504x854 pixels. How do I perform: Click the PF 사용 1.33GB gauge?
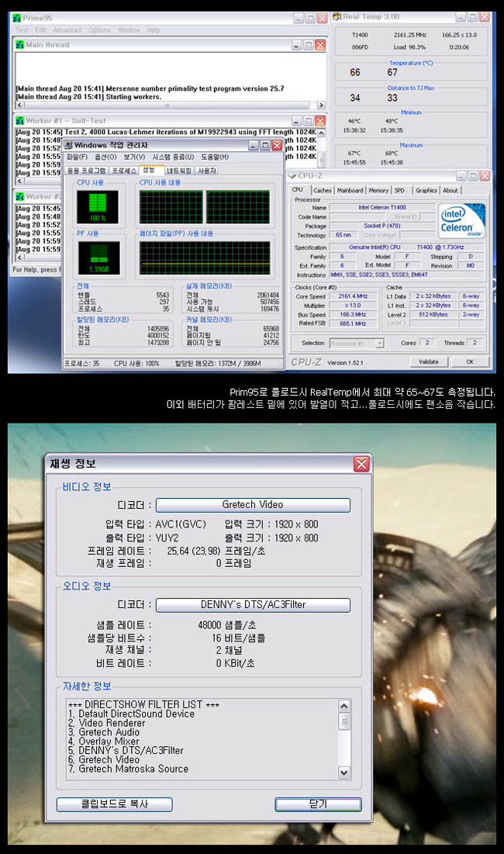pos(99,259)
